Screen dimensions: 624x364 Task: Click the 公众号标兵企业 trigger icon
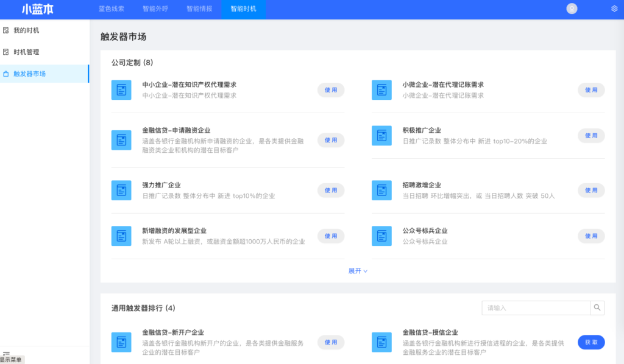point(381,236)
